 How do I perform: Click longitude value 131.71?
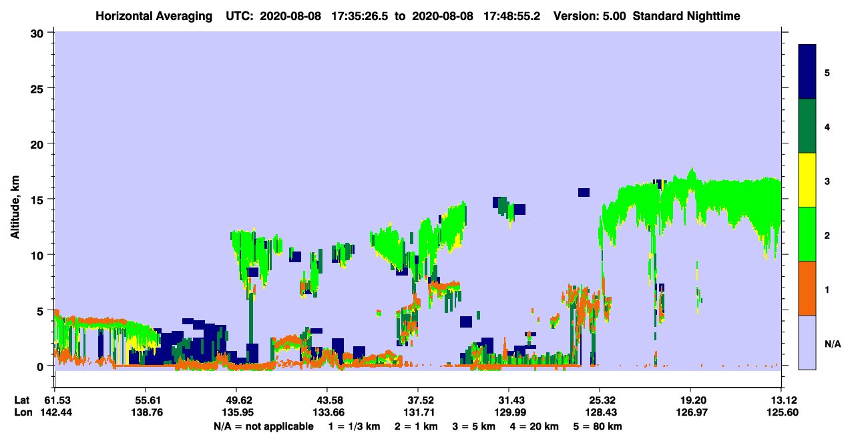click(x=418, y=413)
